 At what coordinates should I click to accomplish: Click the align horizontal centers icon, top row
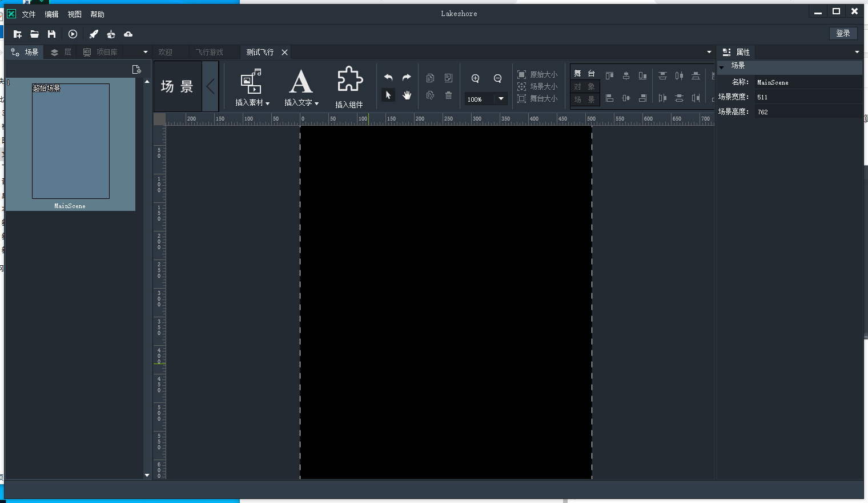pos(626,75)
